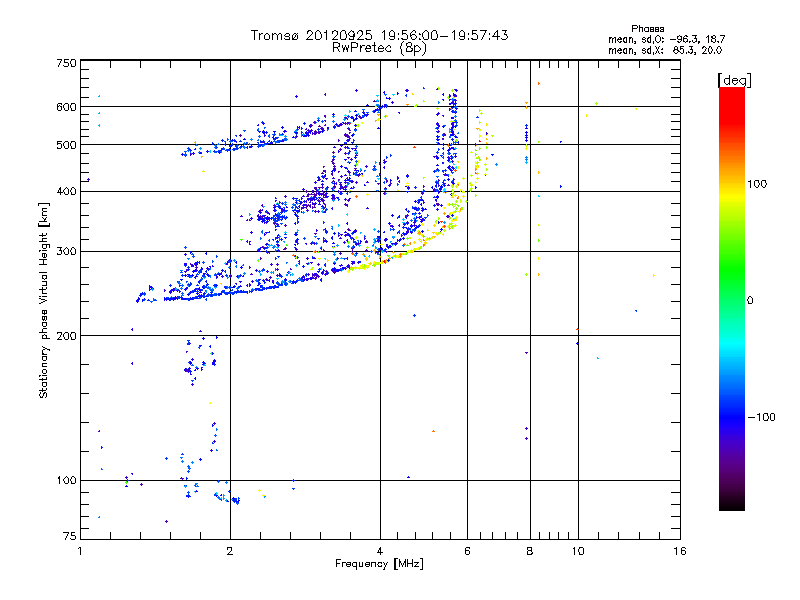Viewport: 800px width, 600px height.
Task: Click the y-axis tick label '750'
Action: click(x=67, y=63)
